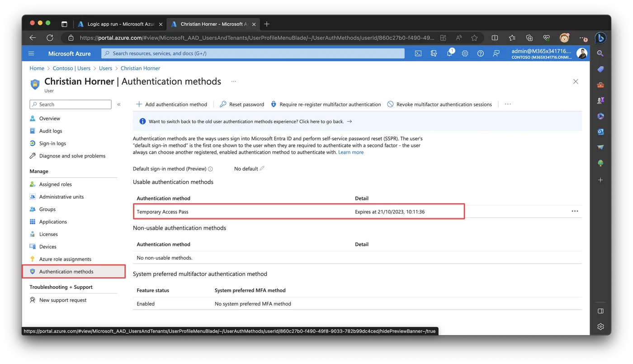Open Edge Favorites list icon
Viewport: 633px width, 364px height.
512,38
